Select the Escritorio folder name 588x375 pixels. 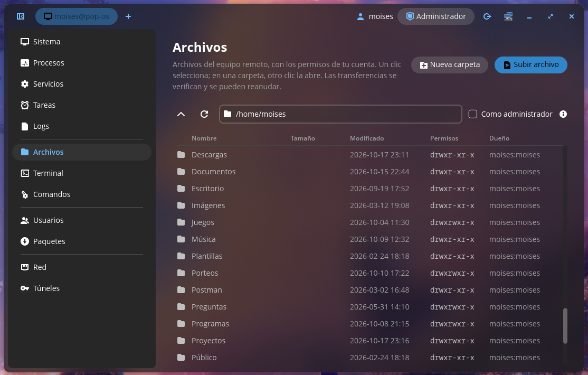[208, 189]
